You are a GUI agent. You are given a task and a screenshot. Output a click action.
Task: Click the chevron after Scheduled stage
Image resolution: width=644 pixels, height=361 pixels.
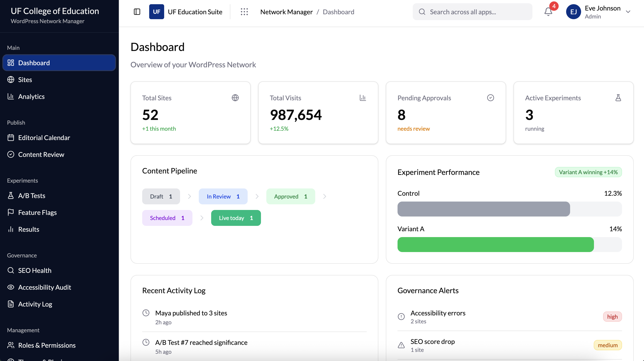(x=202, y=218)
